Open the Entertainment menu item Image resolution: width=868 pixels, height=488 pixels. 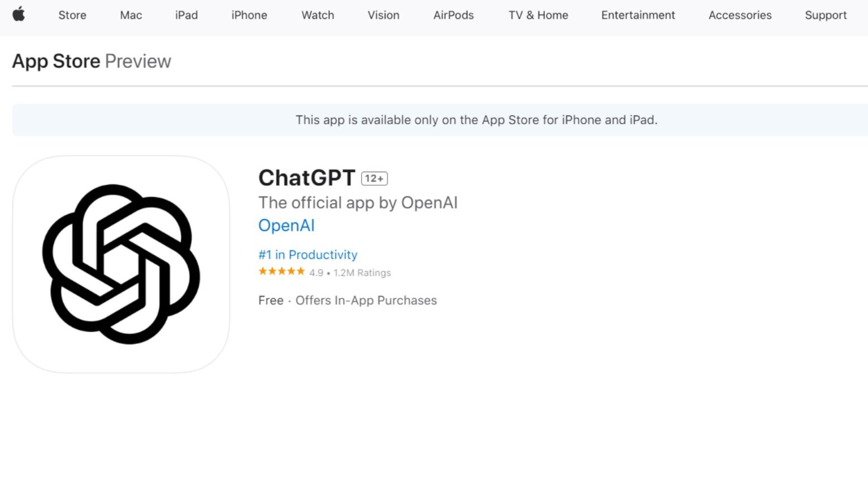(638, 15)
